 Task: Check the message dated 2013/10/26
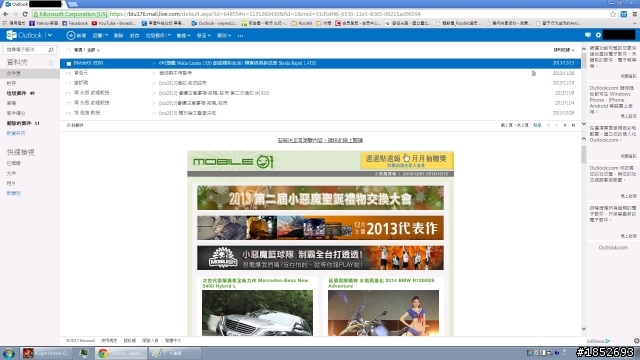click(69, 113)
